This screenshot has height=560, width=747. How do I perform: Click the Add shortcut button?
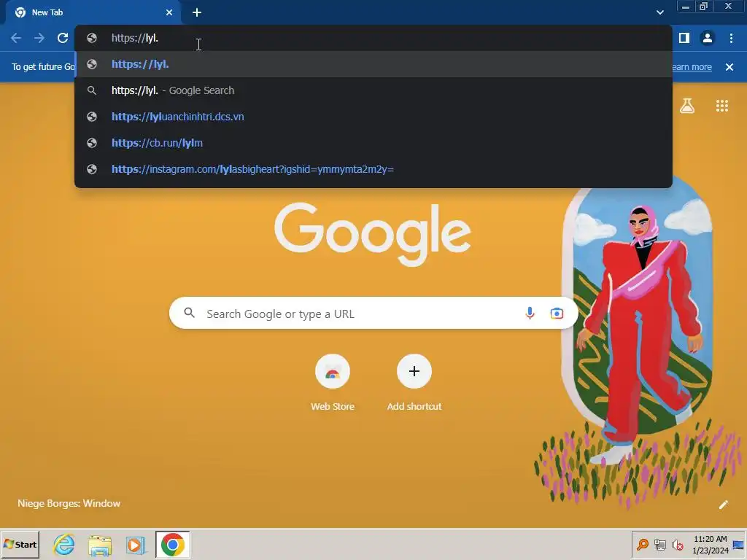(414, 382)
